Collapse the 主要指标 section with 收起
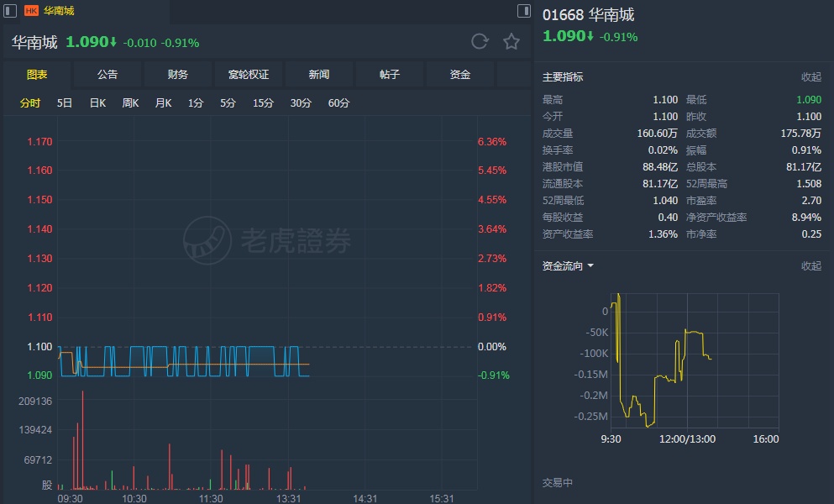 tap(811, 77)
